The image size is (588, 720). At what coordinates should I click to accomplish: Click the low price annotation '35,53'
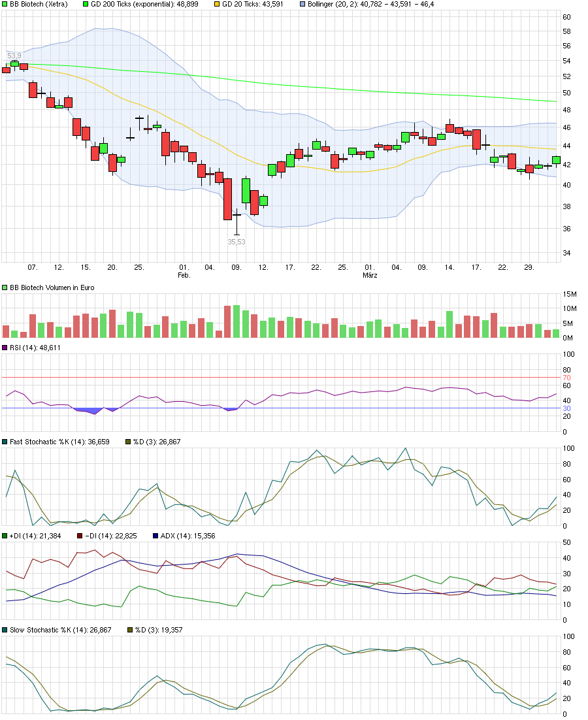tap(237, 242)
